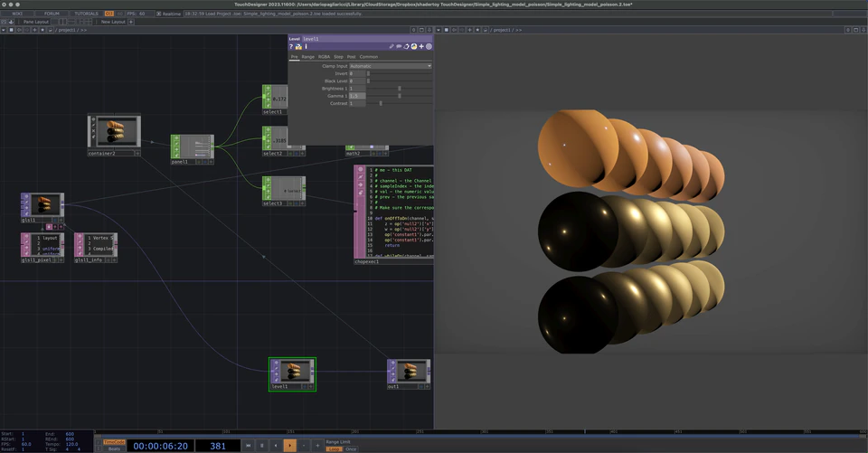Add new layout with plus button
868x453 pixels.
pos(131,22)
